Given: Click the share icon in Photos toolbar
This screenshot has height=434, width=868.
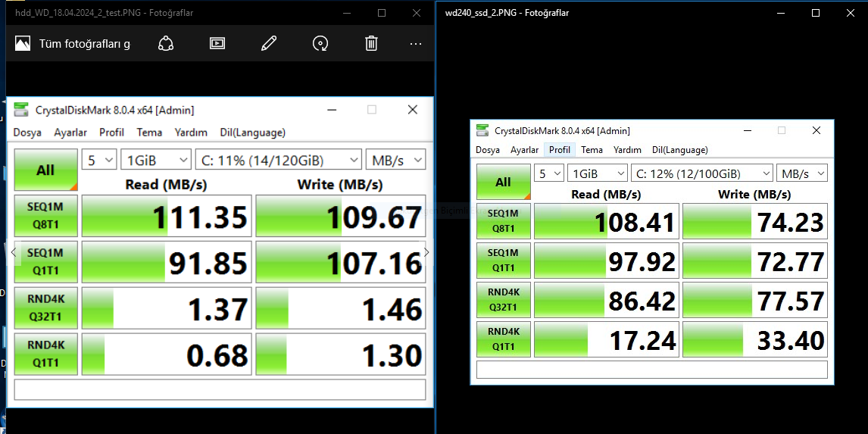Looking at the screenshot, I should (166, 43).
